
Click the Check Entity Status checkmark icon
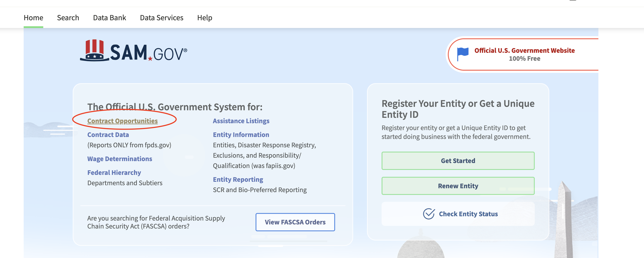click(x=429, y=214)
